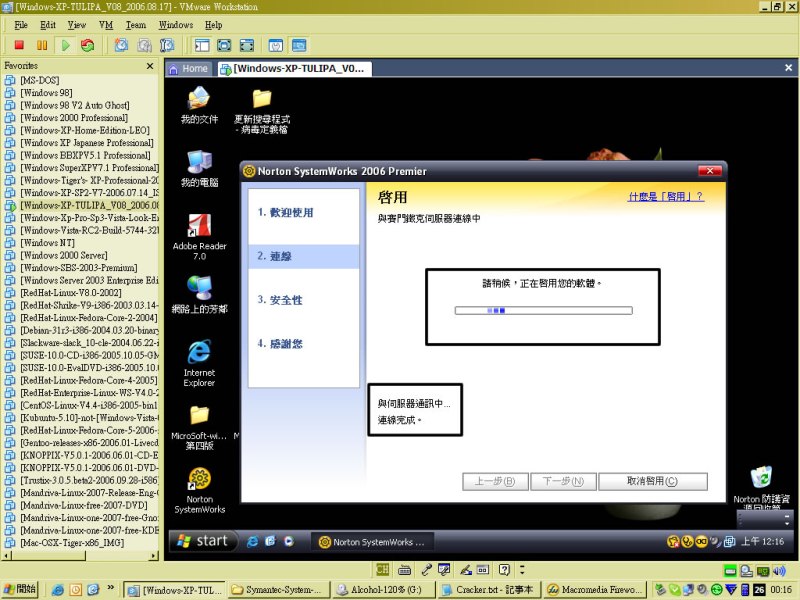
Task: Select [Windows-SBS-2003-Premium] in Favorites
Action: point(78,268)
